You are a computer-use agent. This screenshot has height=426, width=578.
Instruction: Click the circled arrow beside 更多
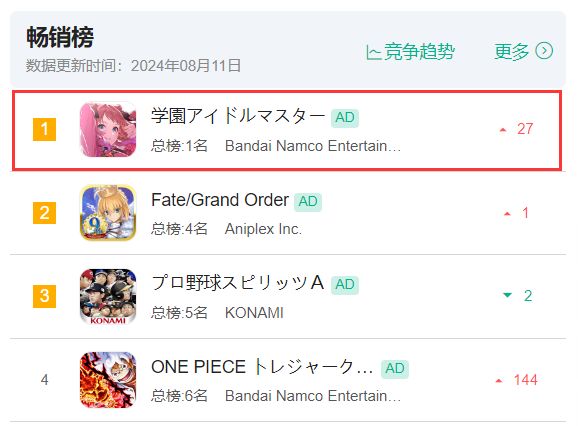pyautogui.click(x=544, y=51)
